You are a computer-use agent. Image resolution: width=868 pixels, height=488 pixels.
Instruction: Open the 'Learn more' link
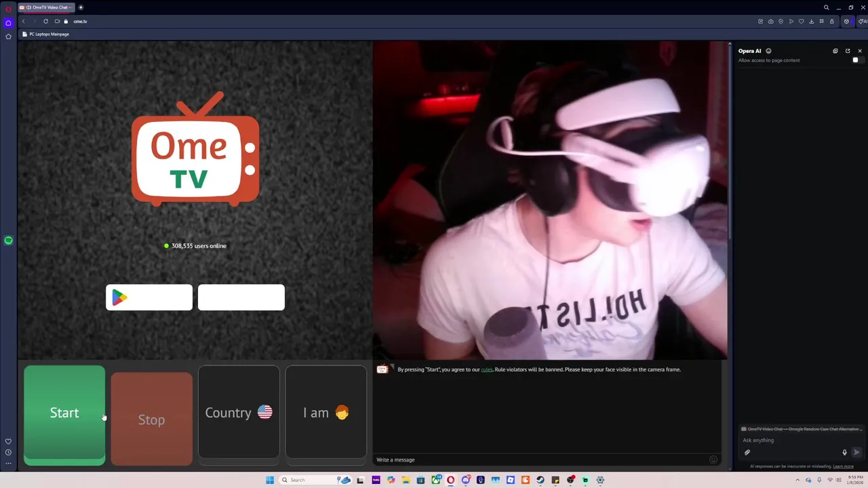(x=844, y=466)
